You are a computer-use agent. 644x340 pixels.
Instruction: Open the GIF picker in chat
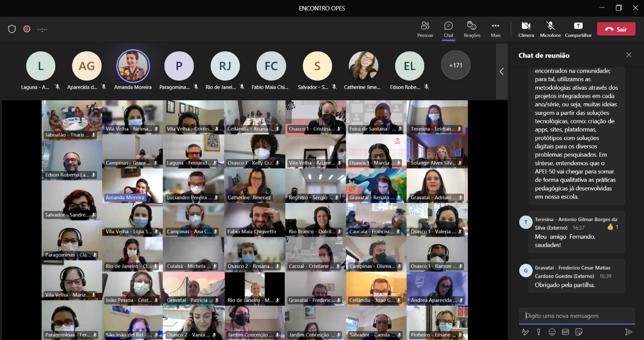click(565, 332)
